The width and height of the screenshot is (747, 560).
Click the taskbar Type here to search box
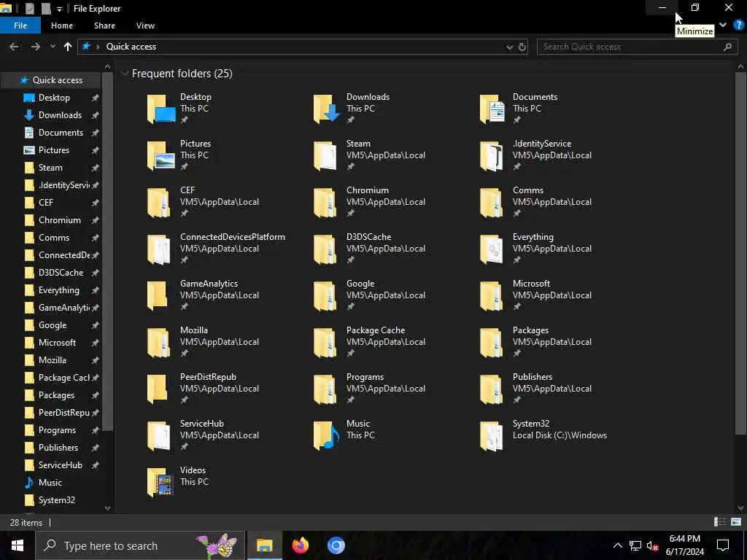pos(140,545)
